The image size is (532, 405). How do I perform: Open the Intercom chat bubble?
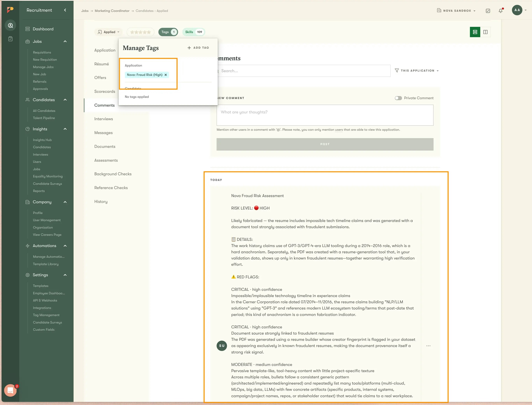pos(10,391)
